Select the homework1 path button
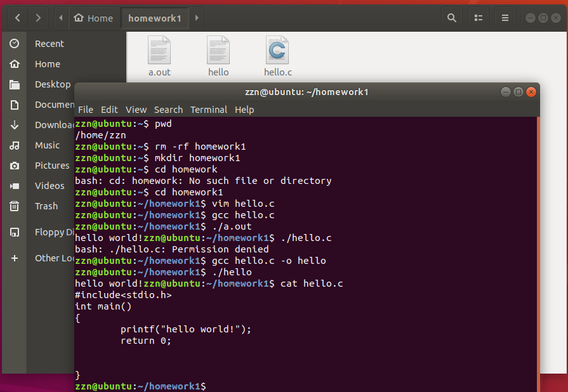The height and width of the screenshot is (392, 568). pos(155,18)
